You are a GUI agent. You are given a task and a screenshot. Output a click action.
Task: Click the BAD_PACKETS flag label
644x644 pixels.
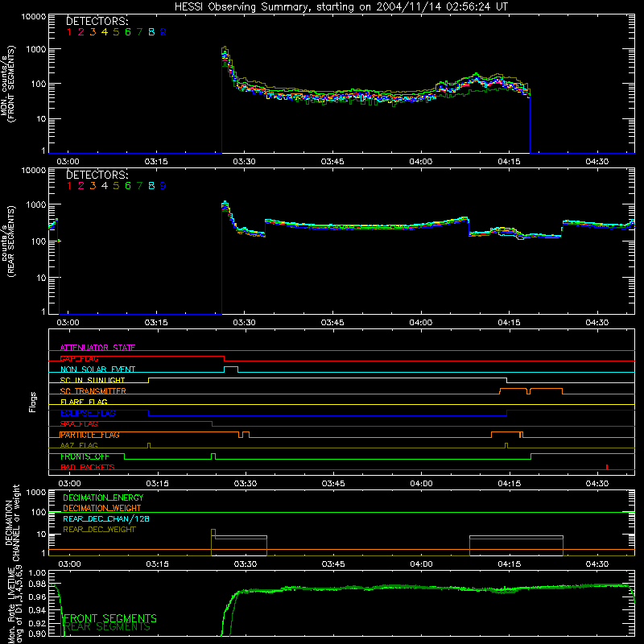click(x=88, y=468)
